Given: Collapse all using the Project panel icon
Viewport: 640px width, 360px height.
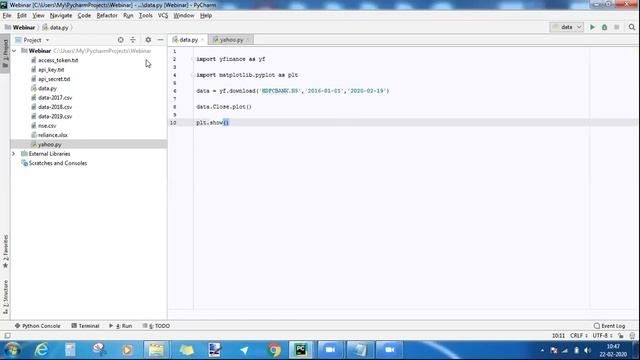Looking at the screenshot, I should pyautogui.click(x=133, y=40).
